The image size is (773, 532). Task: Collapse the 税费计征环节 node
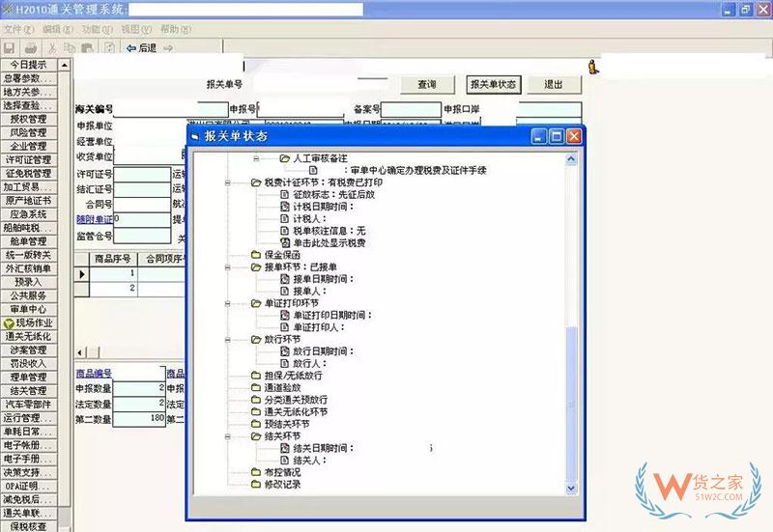pos(228,182)
